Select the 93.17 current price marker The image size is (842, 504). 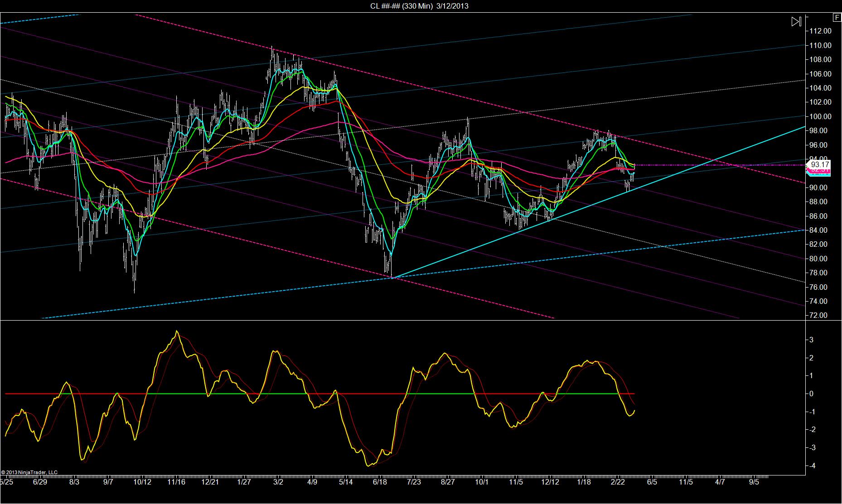(x=820, y=164)
